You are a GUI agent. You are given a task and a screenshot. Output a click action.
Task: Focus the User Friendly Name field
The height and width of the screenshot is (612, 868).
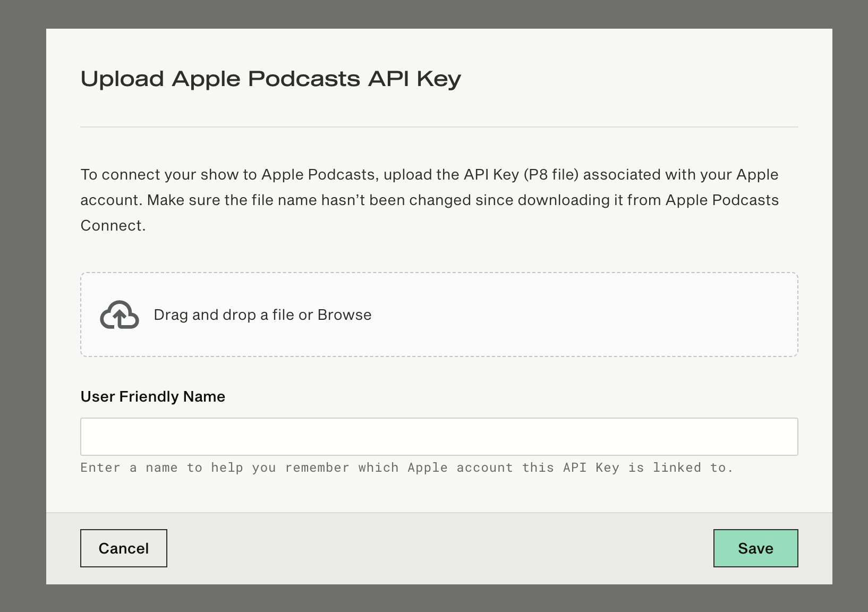click(x=439, y=437)
